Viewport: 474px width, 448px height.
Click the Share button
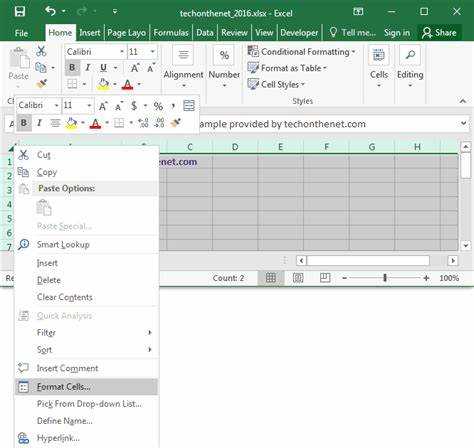(439, 33)
